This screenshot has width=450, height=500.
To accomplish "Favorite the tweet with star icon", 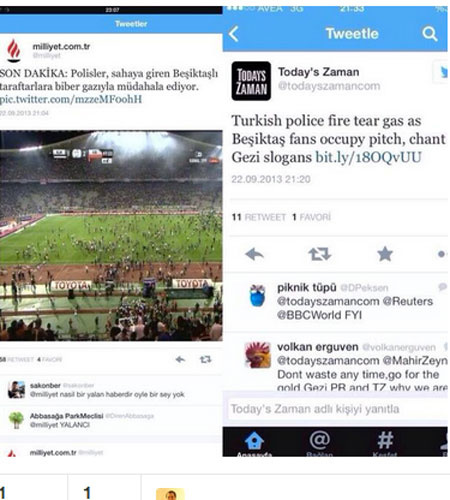I will 385,254.
